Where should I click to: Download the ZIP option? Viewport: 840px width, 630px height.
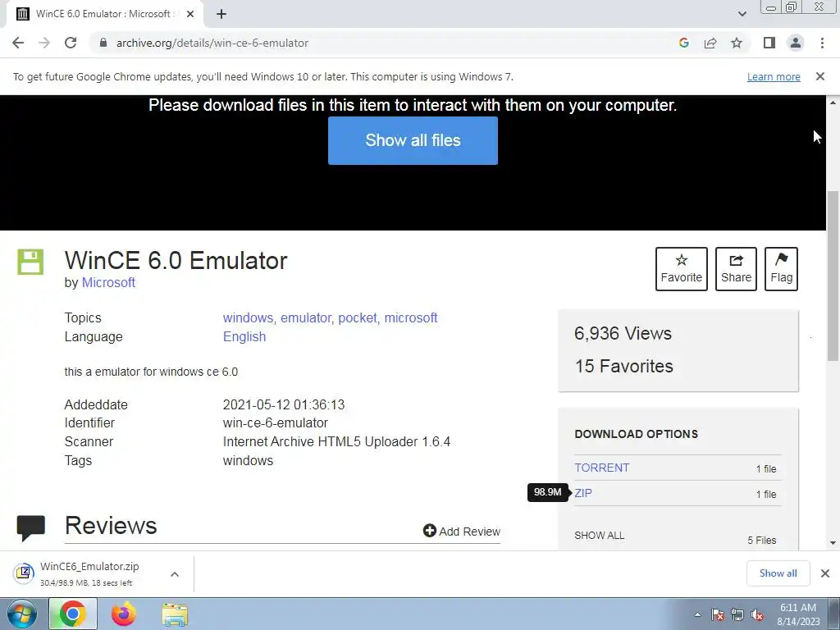(583, 493)
